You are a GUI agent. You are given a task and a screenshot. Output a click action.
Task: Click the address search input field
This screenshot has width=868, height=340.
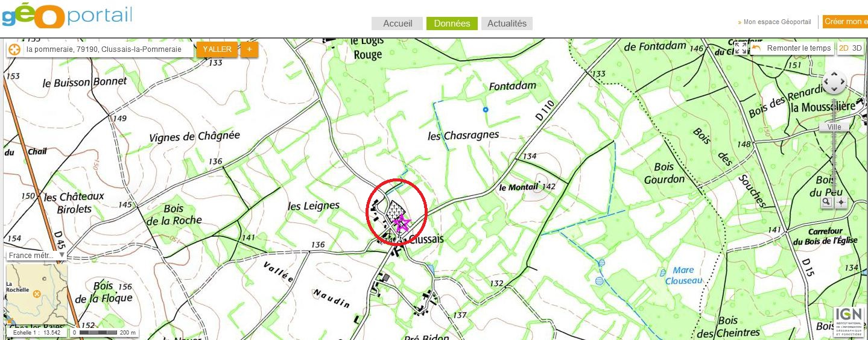click(x=109, y=49)
